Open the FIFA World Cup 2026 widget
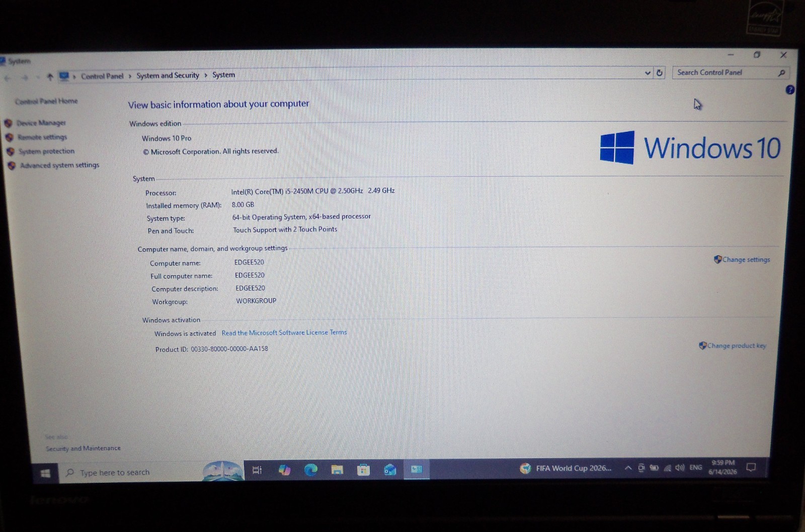Viewport: 805px width, 532px height. point(566,468)
